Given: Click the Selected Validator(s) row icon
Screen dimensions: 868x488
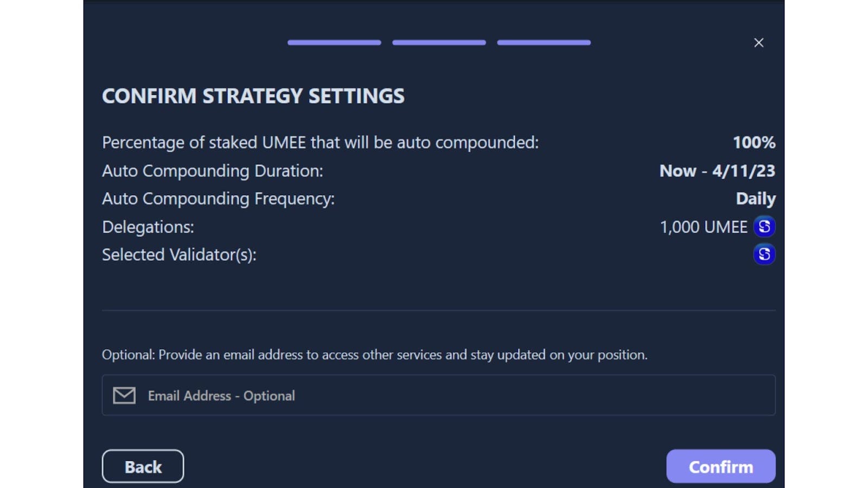Looking at the screenshot, I should pos(764,254).
